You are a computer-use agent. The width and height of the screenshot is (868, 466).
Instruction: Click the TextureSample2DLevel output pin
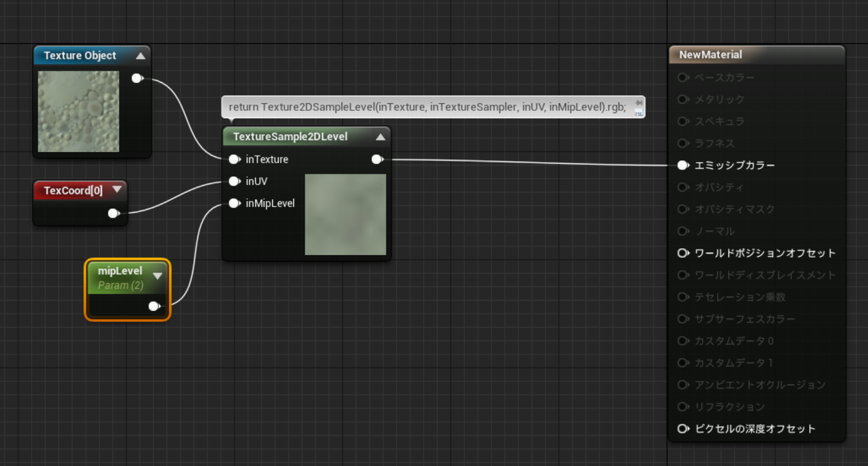point(377,159)
